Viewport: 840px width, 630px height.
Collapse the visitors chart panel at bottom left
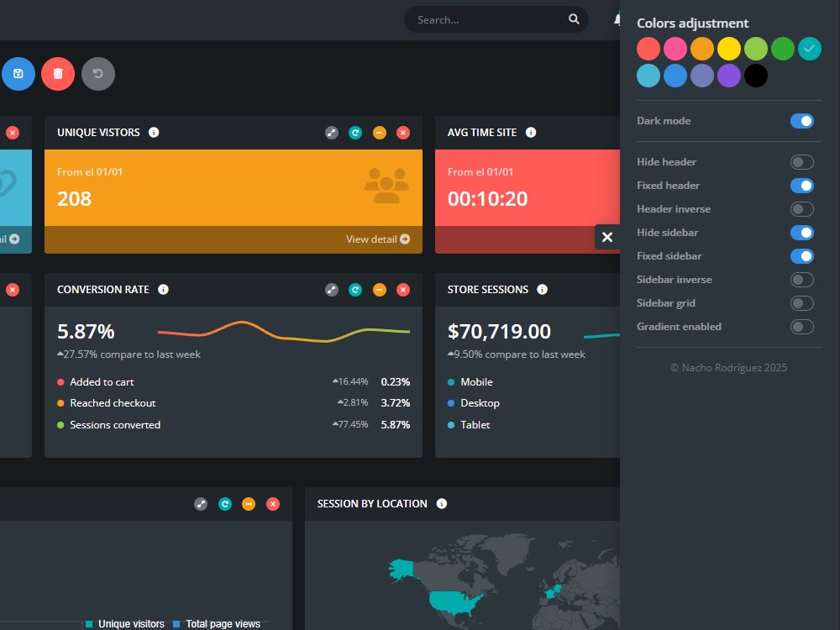tap(249, 504)
